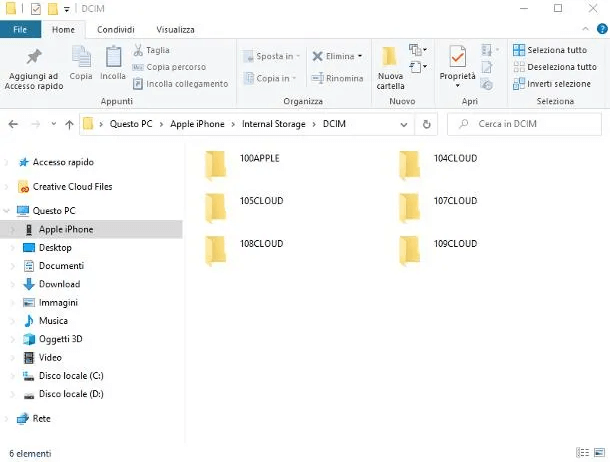Select Download in the navigation pane
The width and height of the screenshot is (610, 462).
[x=59, y=284]
